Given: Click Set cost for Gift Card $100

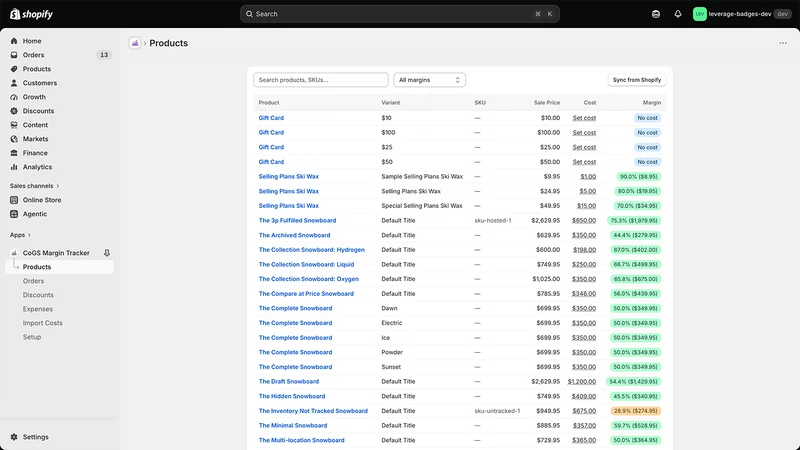Looking at the screenshot, I should (584, 133).
